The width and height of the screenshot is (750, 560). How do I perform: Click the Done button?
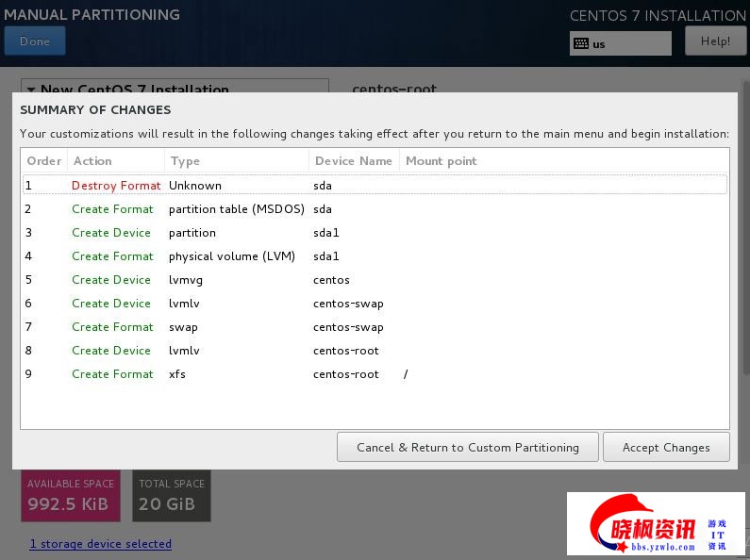[x=35, y=41]
